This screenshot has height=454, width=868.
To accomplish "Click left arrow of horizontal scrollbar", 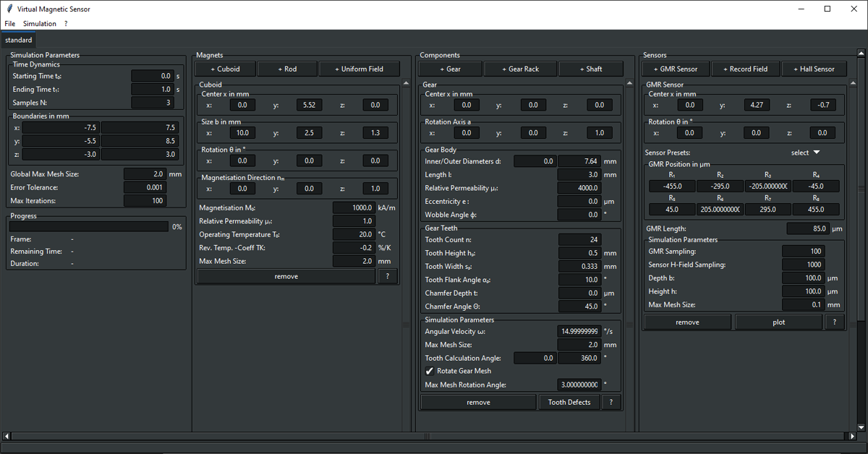I will point(7,436).
